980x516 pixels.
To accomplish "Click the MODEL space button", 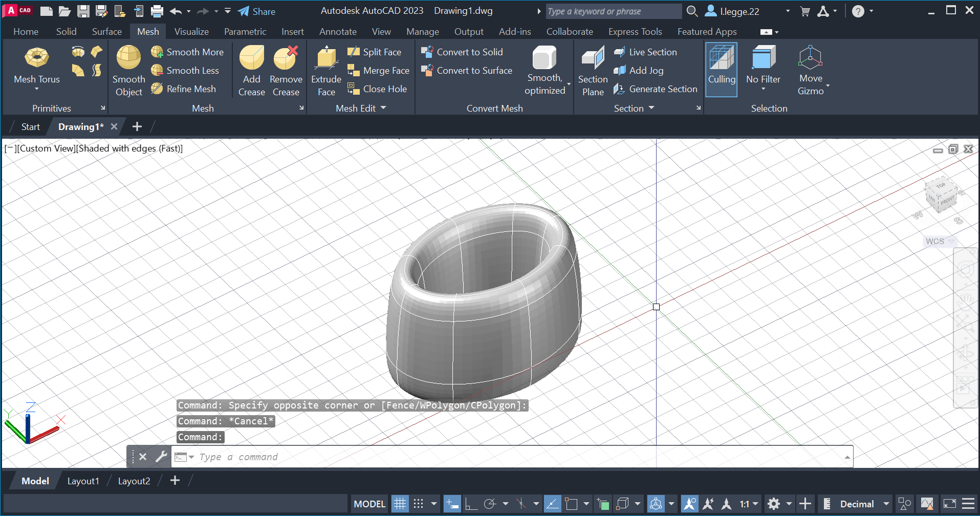I will [369, 504].
